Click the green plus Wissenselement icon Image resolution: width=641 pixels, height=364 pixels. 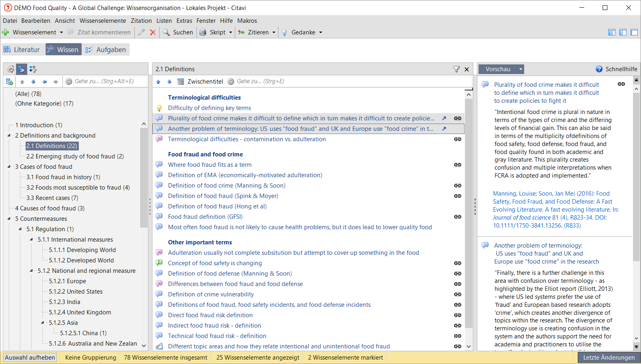coord(6,32)
